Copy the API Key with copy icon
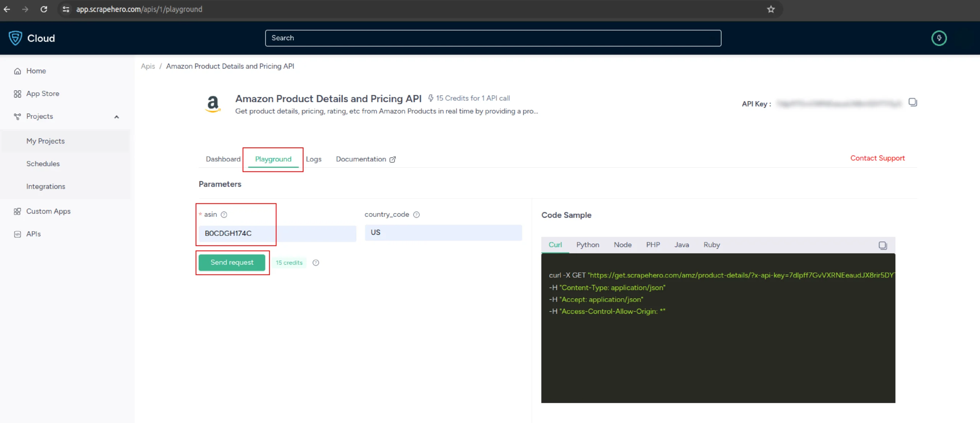The image size is (980, 423). (x=913, y=102)
